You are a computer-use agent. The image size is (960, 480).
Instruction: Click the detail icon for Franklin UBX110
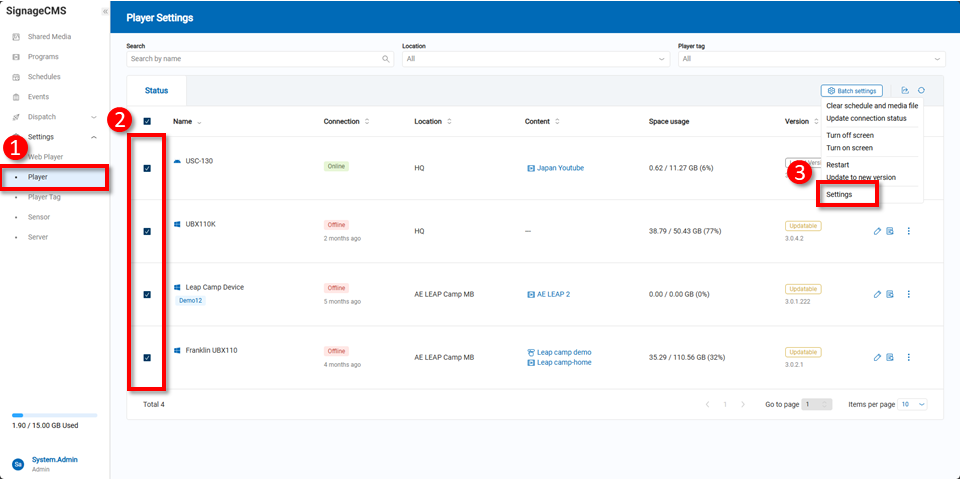tap(890, 357)
